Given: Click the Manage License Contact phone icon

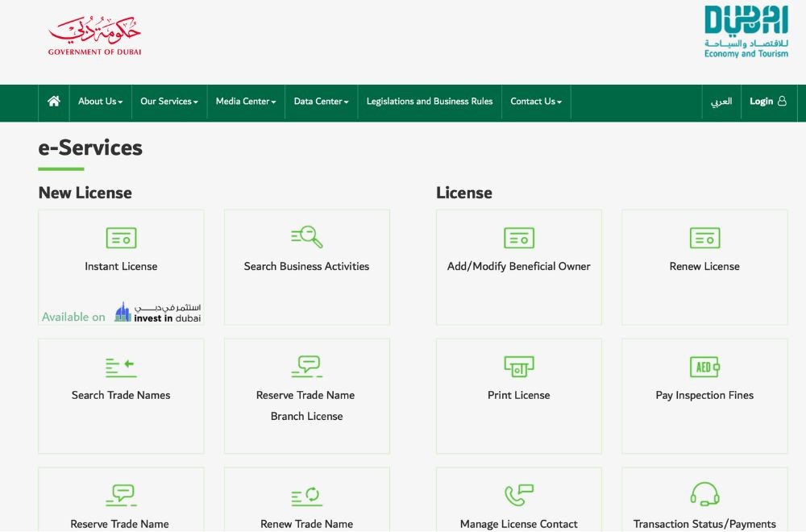Looking at the screenshot, I should pos(519,495).
